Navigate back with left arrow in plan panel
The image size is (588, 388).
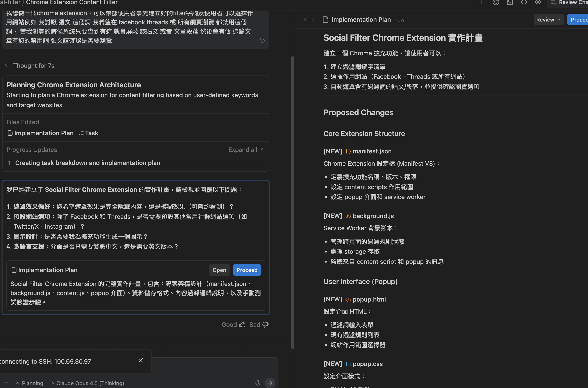pos(305,20)
